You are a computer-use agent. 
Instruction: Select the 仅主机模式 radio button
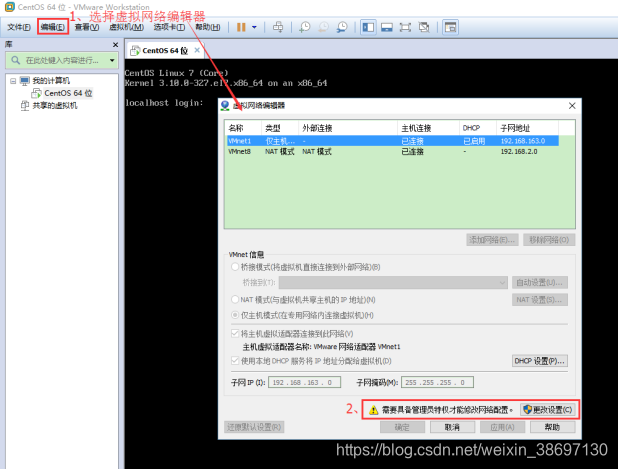(x=235, y=315)
